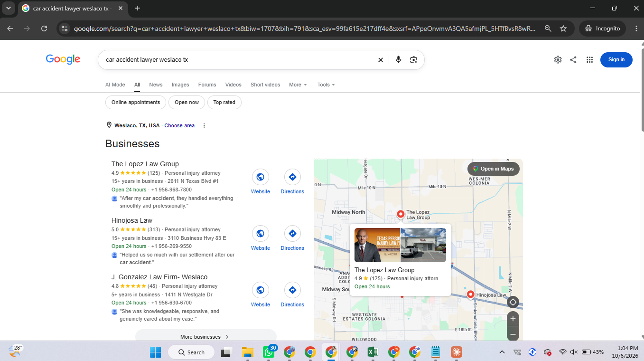
Task: Start voice search with the microphone icon
Action: (398, 60)
